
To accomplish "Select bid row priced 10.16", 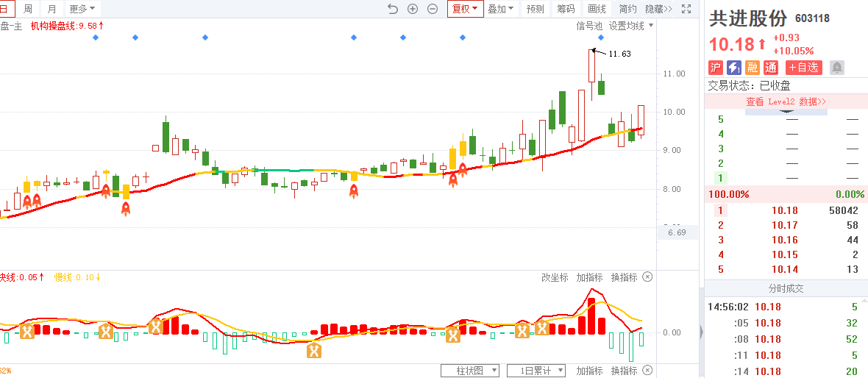I will tap(786, 240).
